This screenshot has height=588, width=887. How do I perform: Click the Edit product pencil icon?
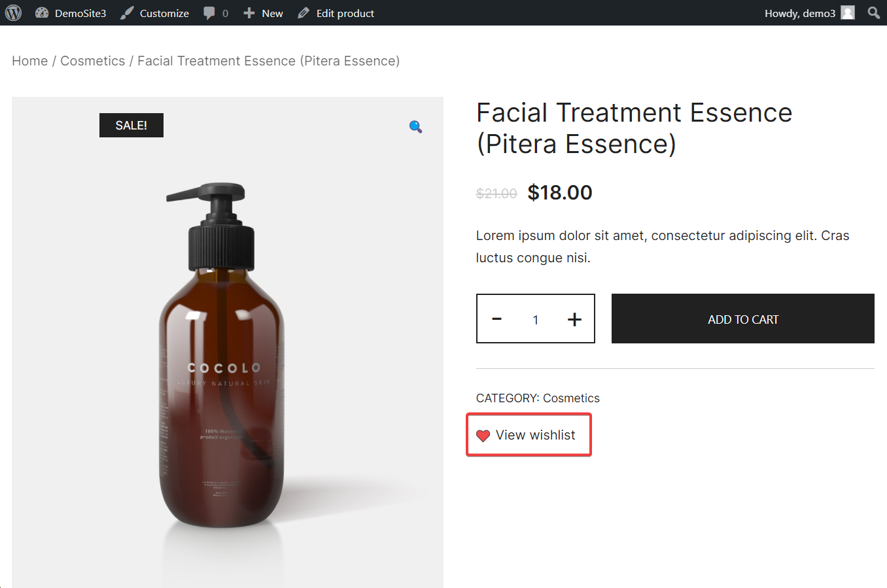[304, 13]
